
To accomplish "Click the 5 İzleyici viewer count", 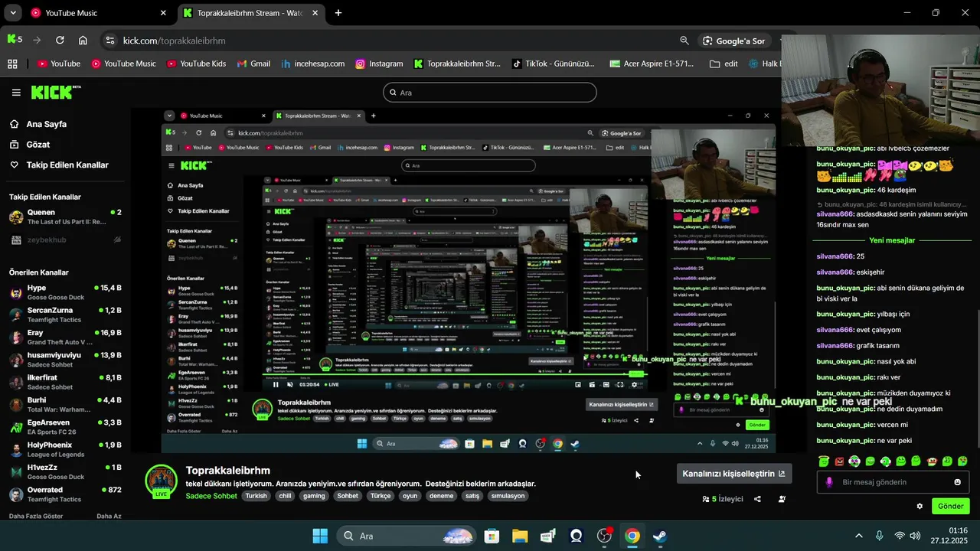I will click(x=723, y=499).
